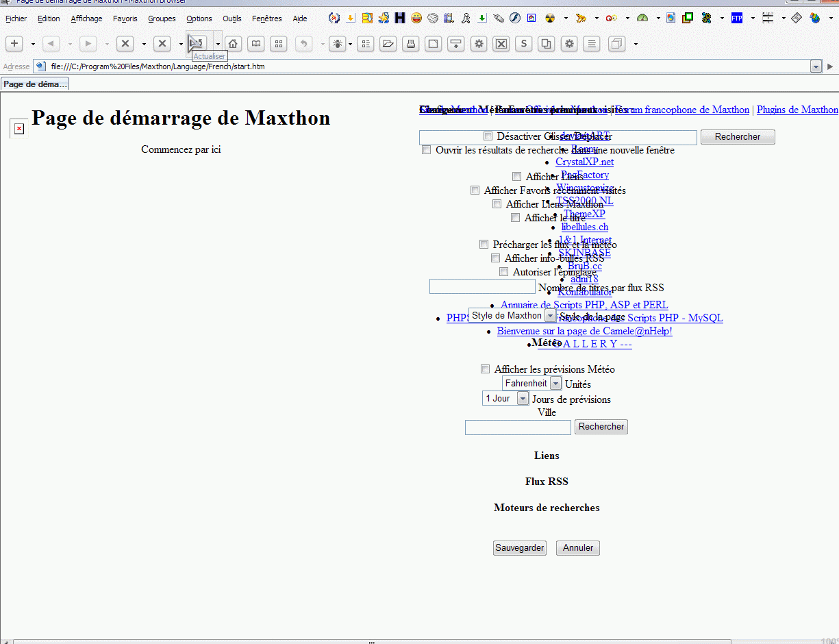
Task: Click the open-folder toolbar icon
Action: tap(388, 44)
